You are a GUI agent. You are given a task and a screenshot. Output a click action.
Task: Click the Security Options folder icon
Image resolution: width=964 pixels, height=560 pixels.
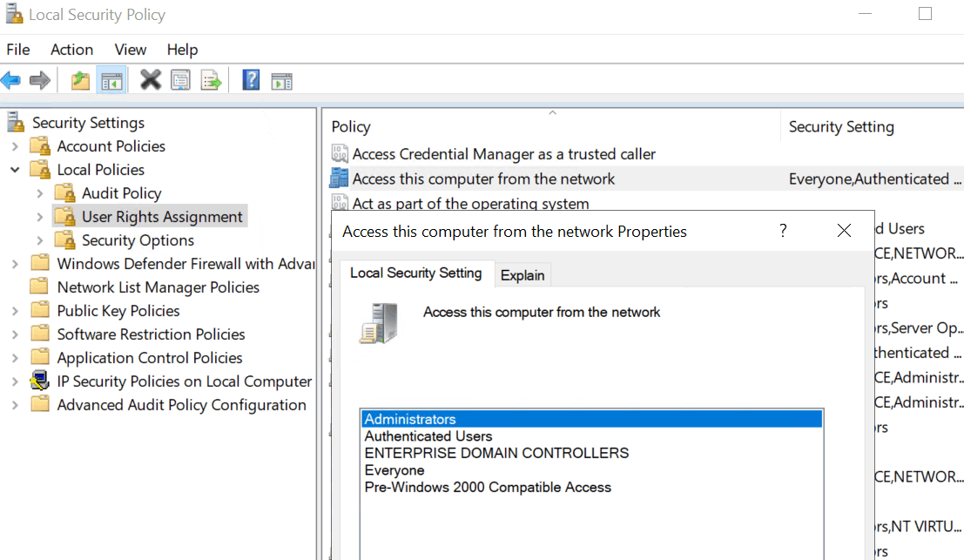point(65,240)
